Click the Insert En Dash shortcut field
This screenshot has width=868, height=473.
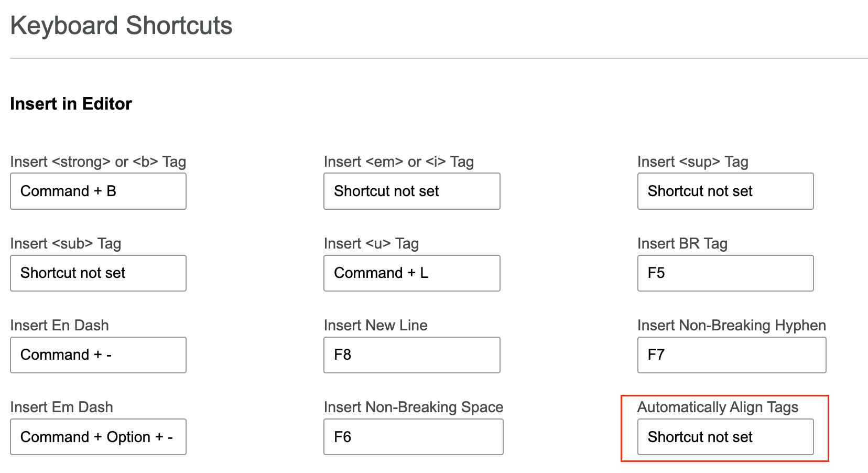[x=98, y=355]
